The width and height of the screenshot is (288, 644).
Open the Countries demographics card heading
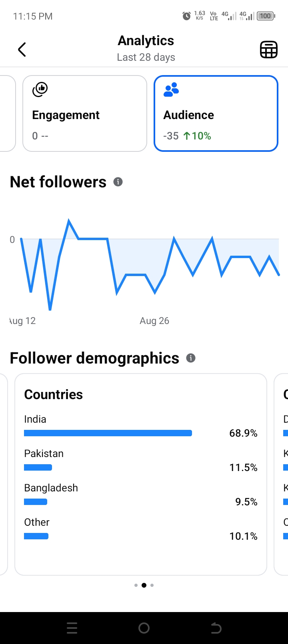click(x=54, y=394)
